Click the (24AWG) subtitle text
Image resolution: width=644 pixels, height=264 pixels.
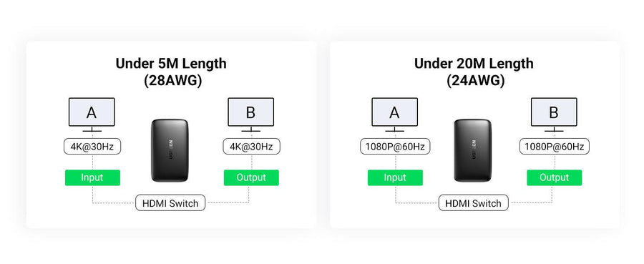click(476, 80)
